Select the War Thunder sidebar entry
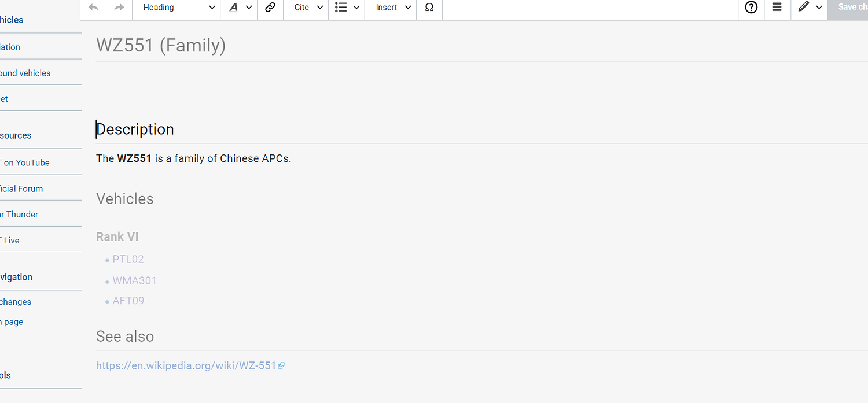The height and width of the screenshot is (403, 868). (x=19, y=214)
